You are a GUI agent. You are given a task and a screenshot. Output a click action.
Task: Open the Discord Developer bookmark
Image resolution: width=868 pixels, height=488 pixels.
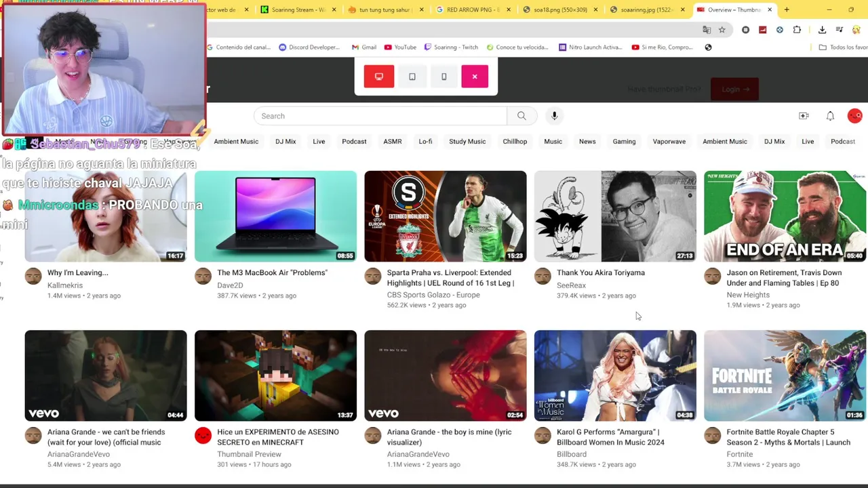[x=309, y=47]
